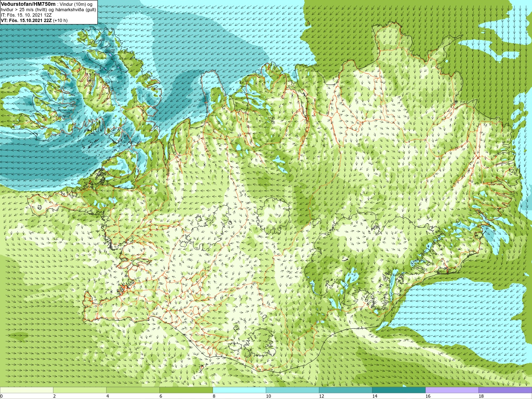Click the 4–6 m/s green legend swatch

pos(133,390)
